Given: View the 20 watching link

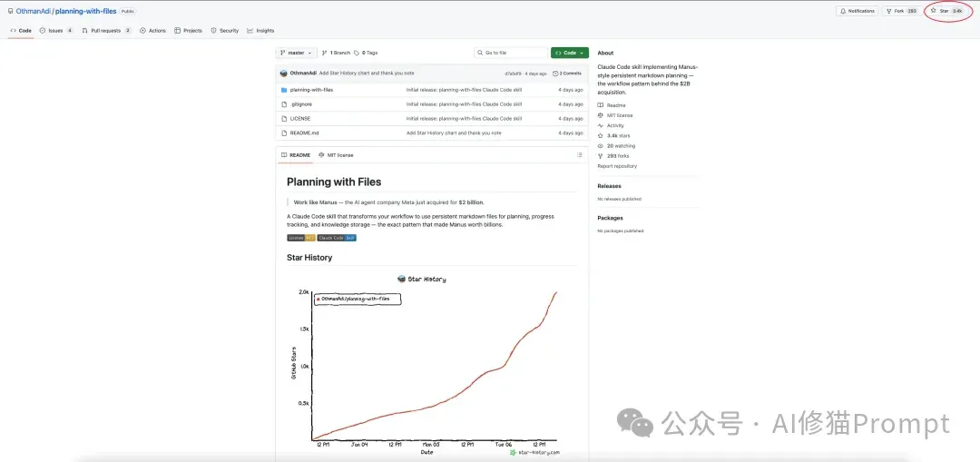Looking at the screenshot, I should (x=616, y=145).
